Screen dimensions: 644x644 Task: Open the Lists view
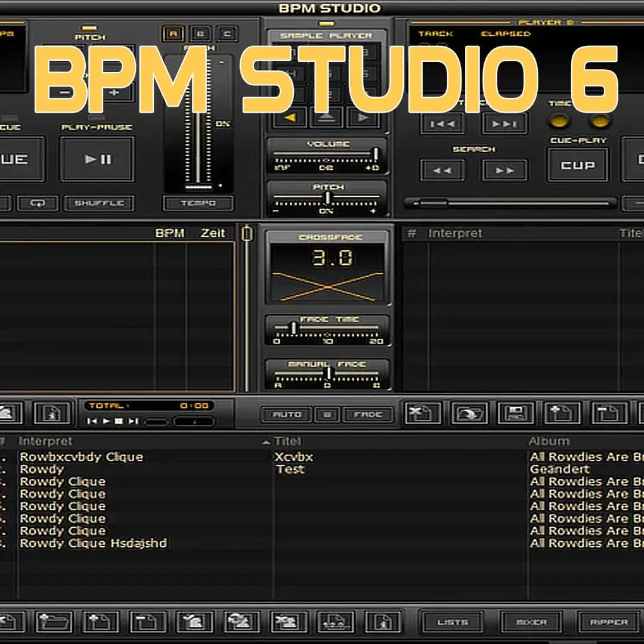453,622
